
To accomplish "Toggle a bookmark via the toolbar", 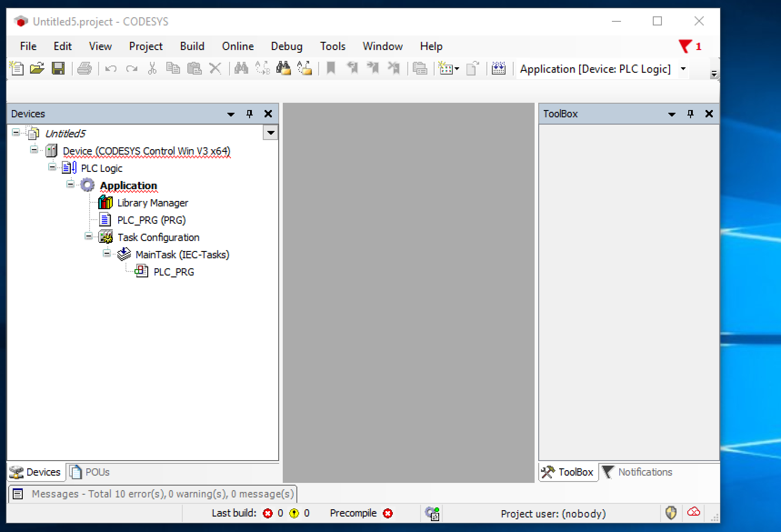I will point(331,68).
